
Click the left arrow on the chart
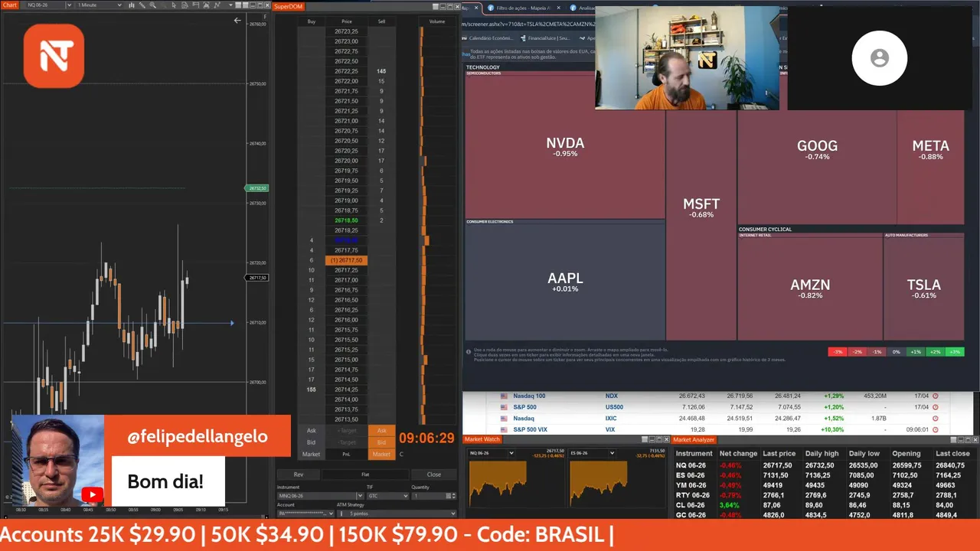click(x=237, y=21)
